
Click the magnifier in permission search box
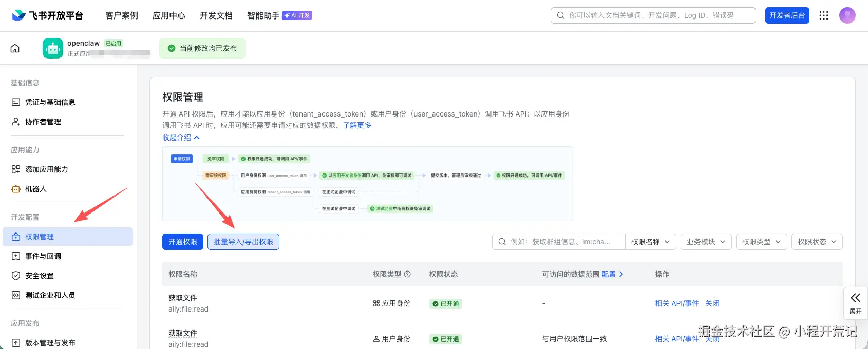502,242
